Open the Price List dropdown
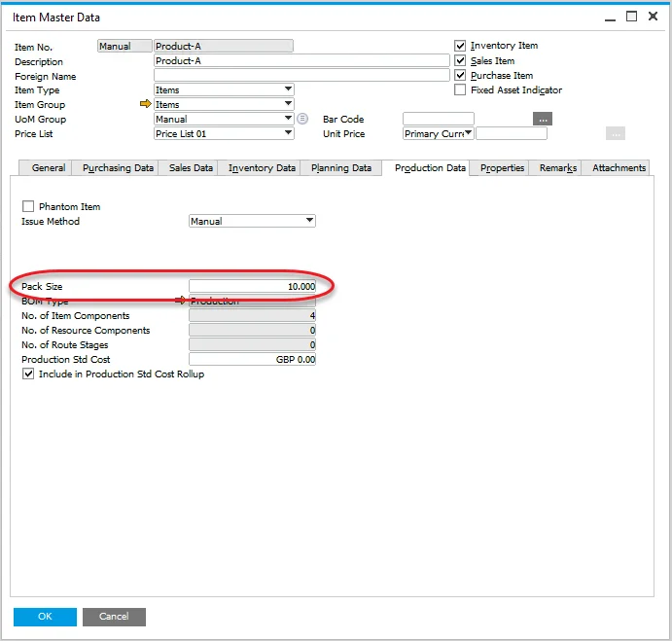 pyautogui.click(x=288, y=134)
